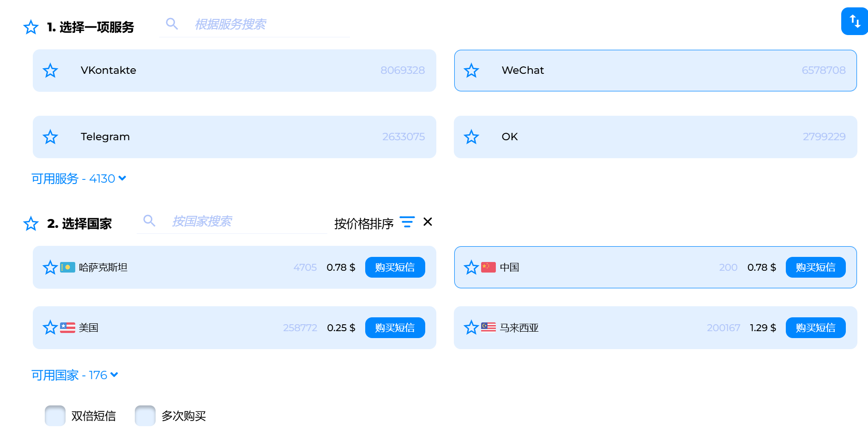Click the OK count 2799229
Image resolution: width=868 pixels, height=434 pixels.
click(824, 137)
